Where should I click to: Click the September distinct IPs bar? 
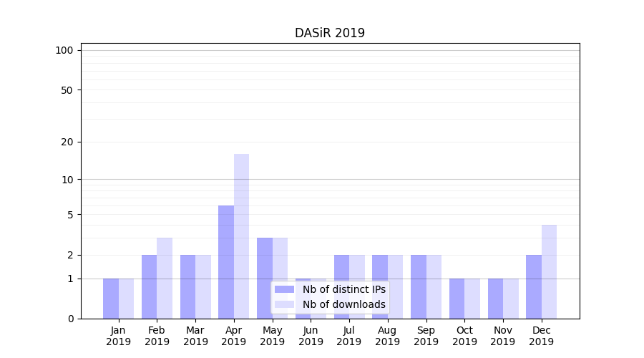click(x=419, y=286)
